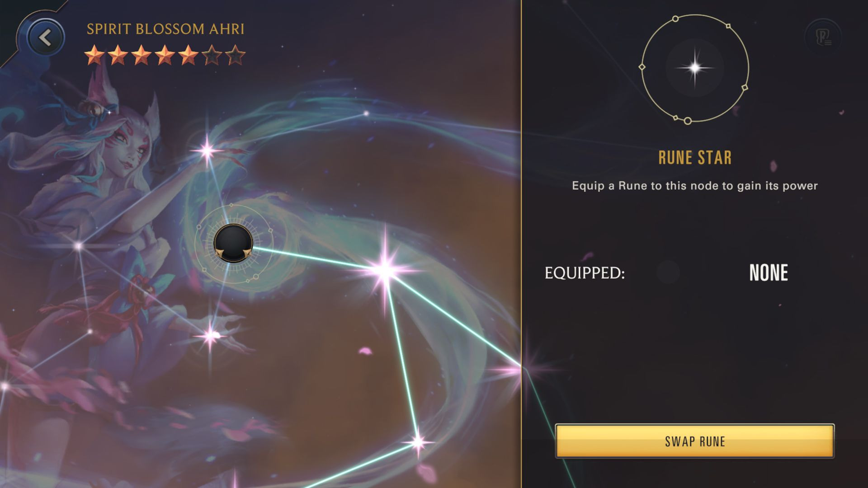Click the first filled champion star
This screenshot has width=868, height=488.
click(x=94, y=55)
